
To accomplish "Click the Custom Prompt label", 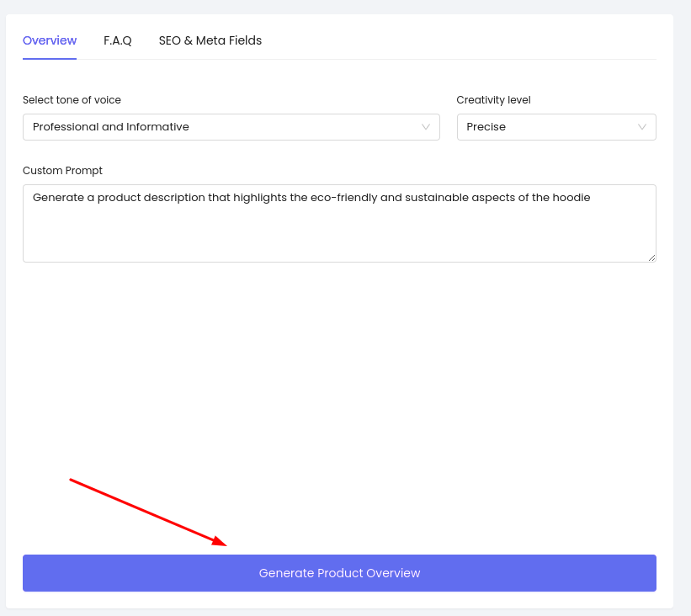I will coord(62,171).
